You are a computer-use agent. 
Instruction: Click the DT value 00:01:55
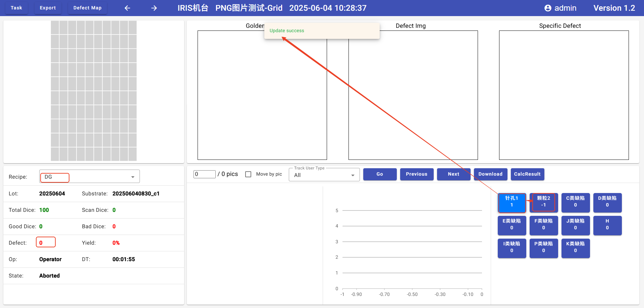[123, 259]
